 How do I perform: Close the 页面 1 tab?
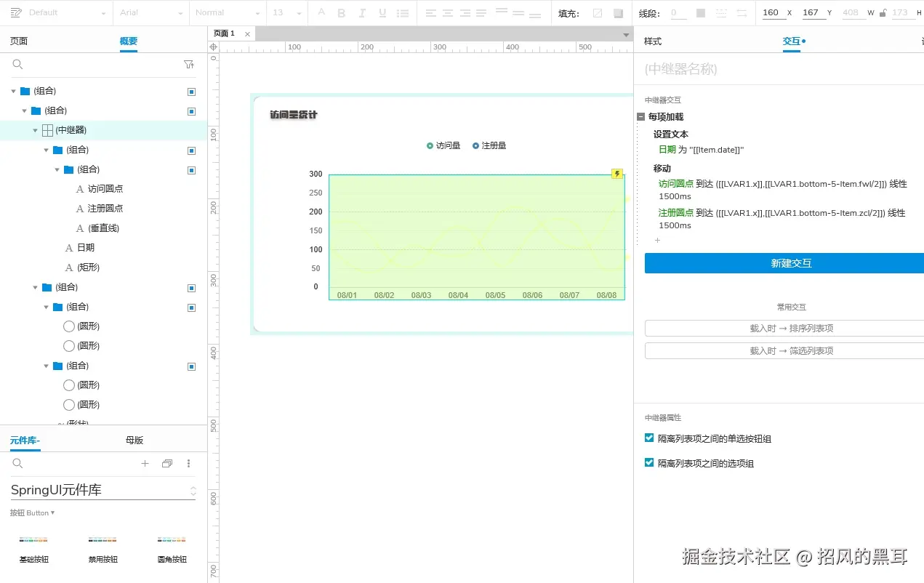pos(247,34)
